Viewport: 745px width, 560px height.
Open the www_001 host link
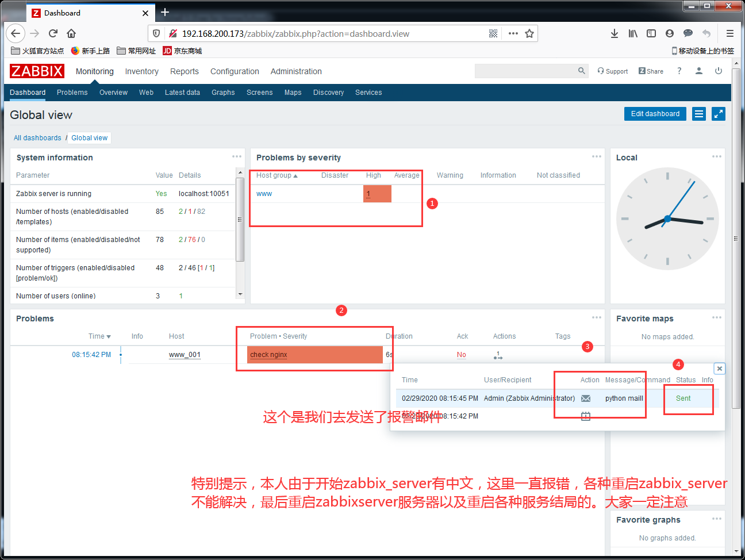tap(185, 355)
